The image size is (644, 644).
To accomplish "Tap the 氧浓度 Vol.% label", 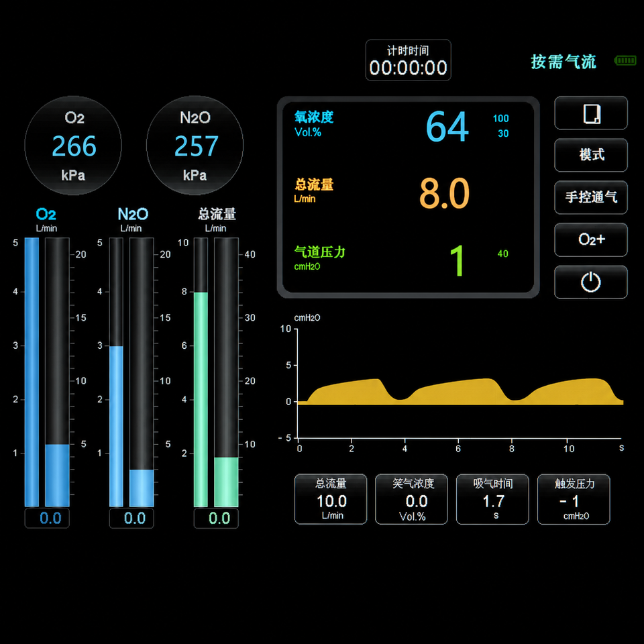I will click(314, 123).
